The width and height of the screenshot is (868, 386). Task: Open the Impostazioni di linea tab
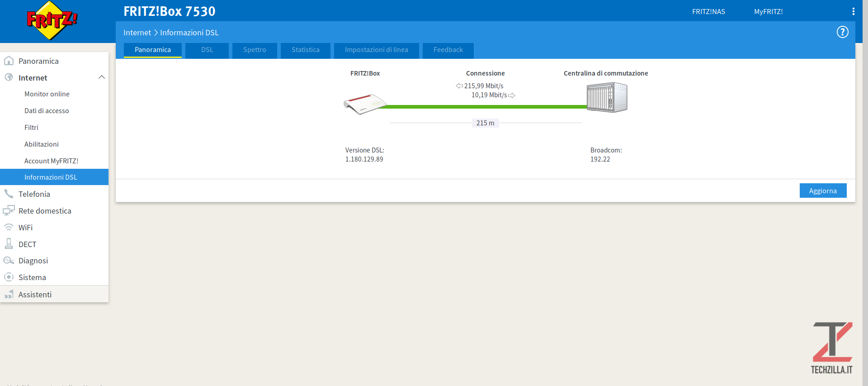coord(377,50)
